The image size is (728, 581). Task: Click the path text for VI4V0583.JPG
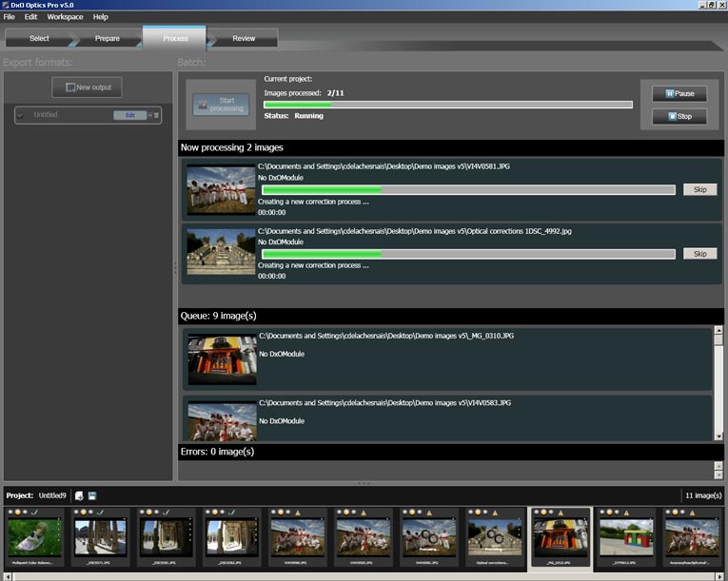tap(384, 403)
